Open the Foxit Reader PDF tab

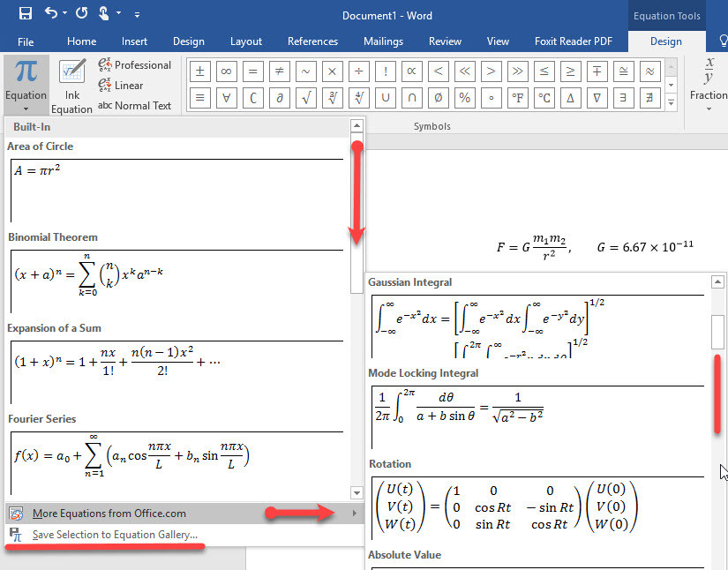click(574, 41)
